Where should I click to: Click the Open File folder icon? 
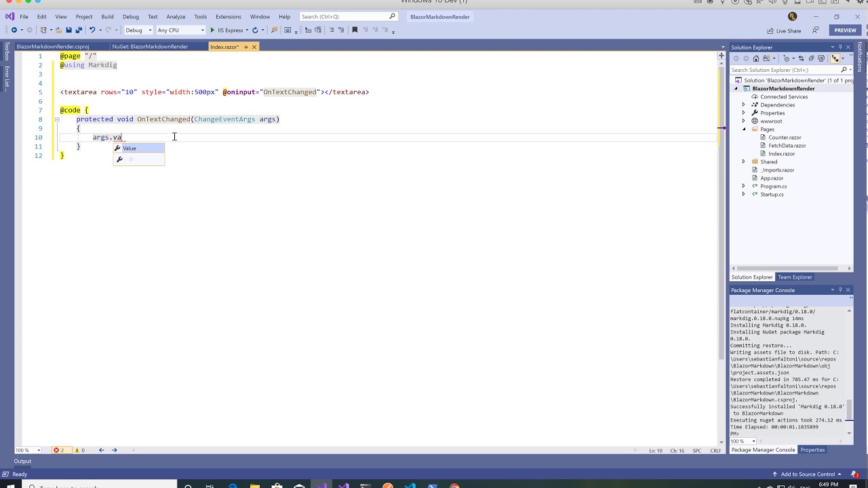coord(58,30)
